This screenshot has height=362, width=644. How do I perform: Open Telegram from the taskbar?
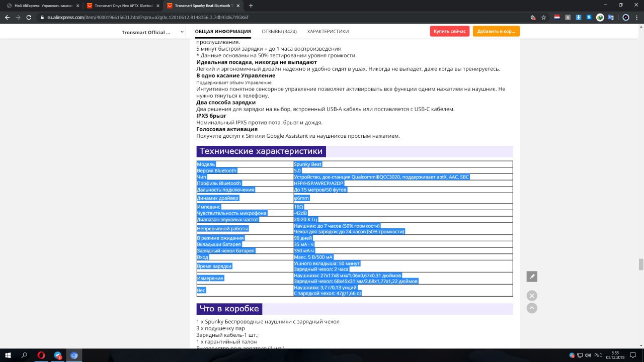click(x=57, y=355)
